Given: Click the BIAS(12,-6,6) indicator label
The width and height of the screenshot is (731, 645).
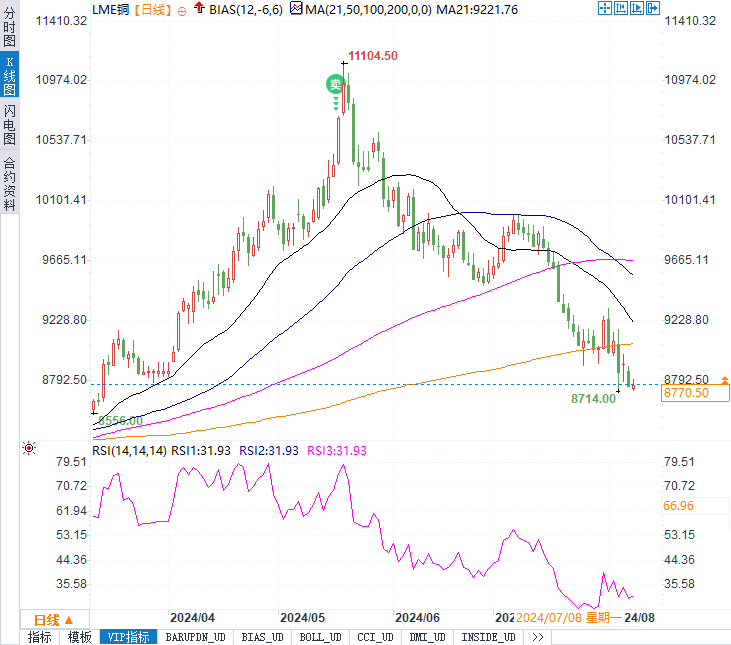Looking at the screenshot, I should click(246, 10).
